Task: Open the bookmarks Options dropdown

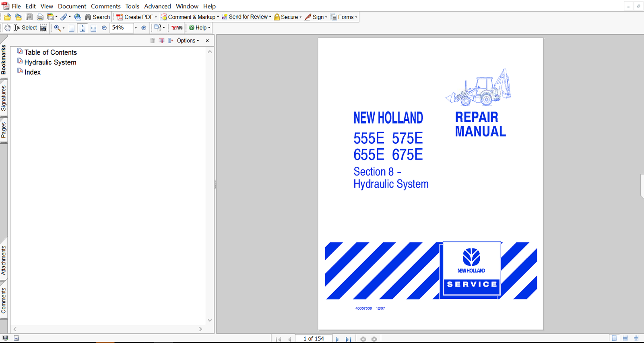Action: 188,41
